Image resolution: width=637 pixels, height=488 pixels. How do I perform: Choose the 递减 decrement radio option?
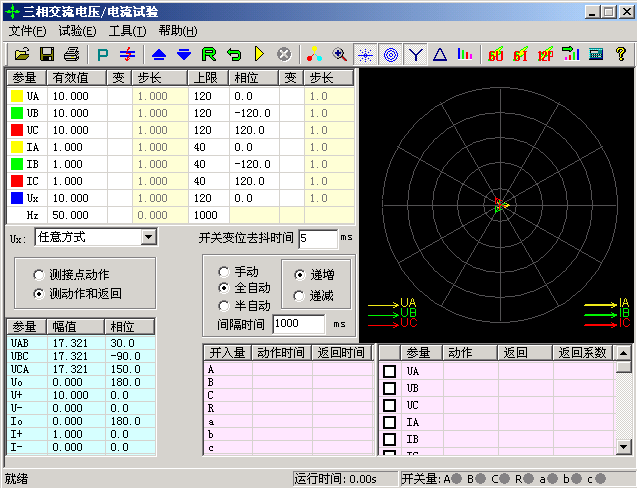point(299,295)
